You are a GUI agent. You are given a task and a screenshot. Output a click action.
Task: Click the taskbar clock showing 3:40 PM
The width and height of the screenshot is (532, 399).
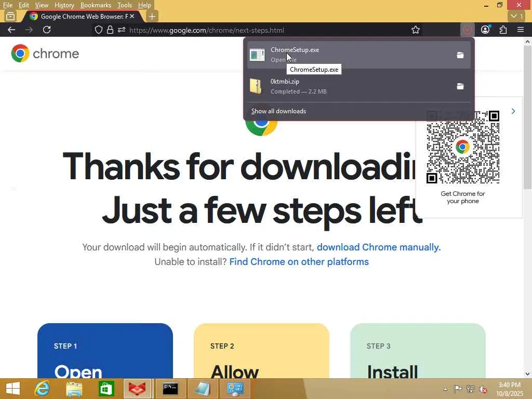point(509,389)
